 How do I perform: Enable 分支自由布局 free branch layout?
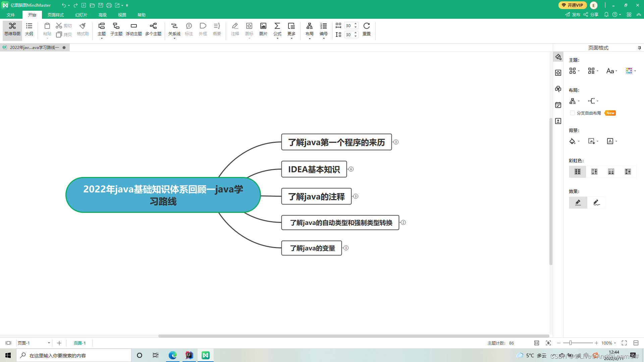573,113
